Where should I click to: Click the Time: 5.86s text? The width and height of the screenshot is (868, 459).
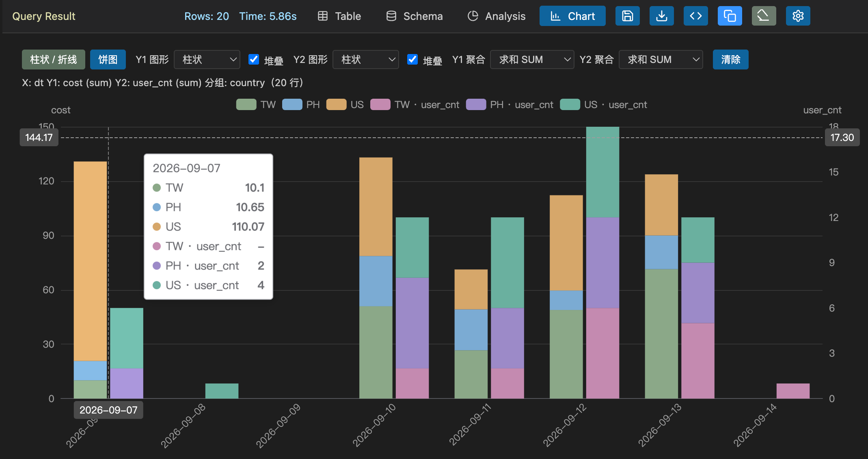point(268,16)
